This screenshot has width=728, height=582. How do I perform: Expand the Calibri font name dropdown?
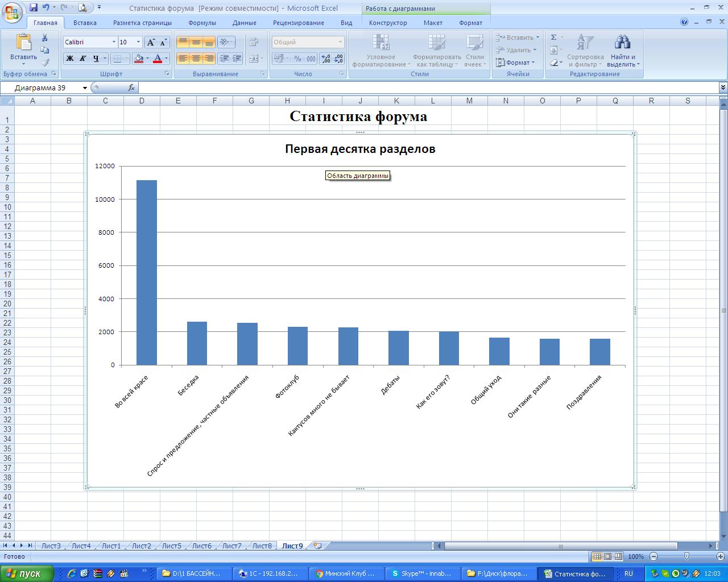coord(114,42)
